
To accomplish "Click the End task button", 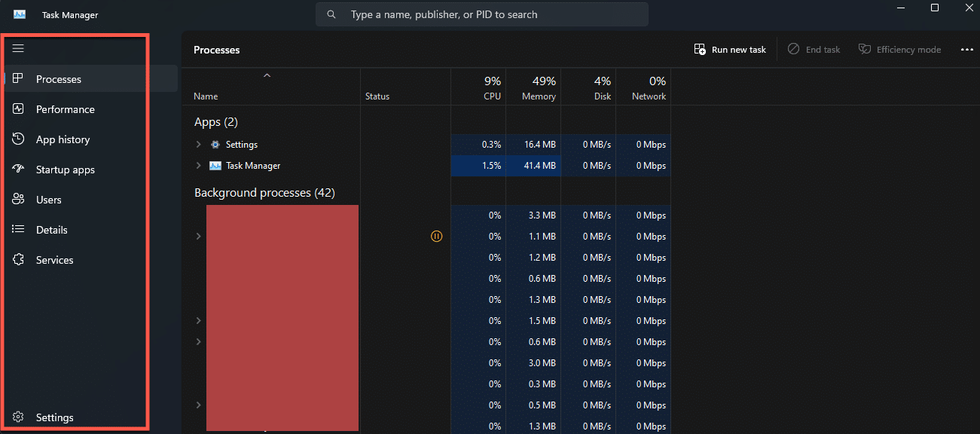I will [814, 50].
